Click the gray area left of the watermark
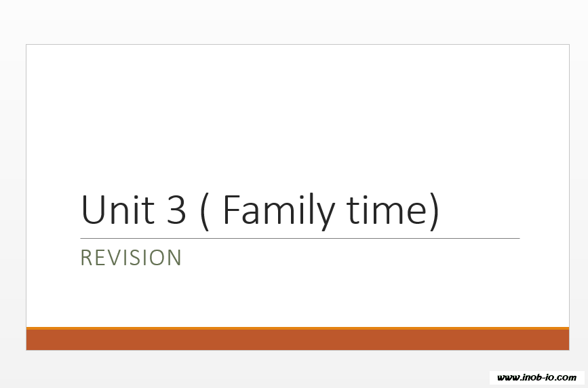Image resolution: width=588 pixels, height=388 pixels. 271,374
